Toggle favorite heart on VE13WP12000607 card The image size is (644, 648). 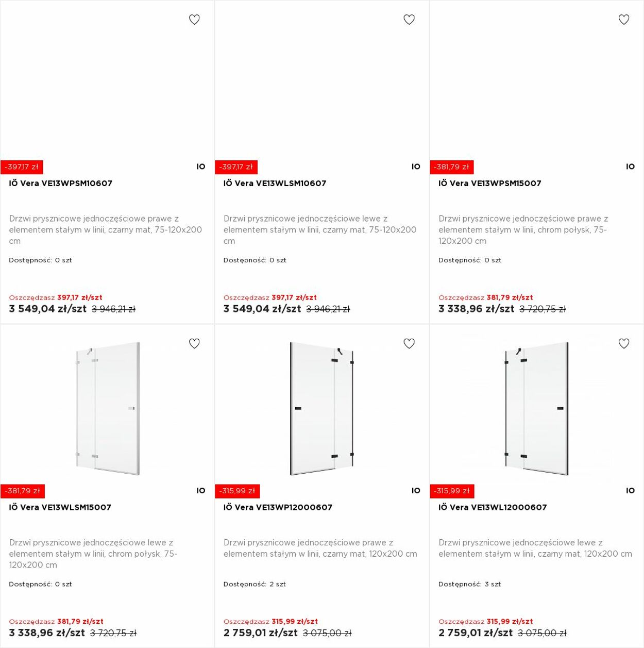pos(409,343)
